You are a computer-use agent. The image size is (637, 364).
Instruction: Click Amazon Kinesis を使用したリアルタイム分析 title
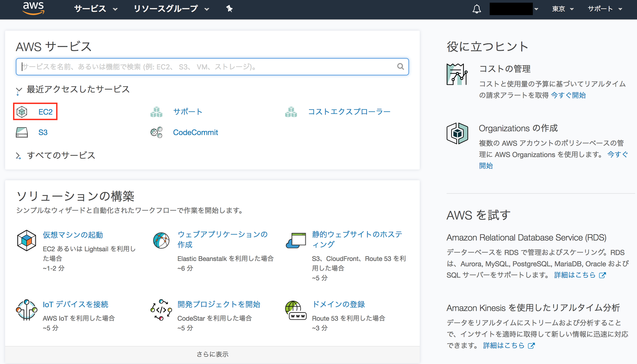coord(533,308)
